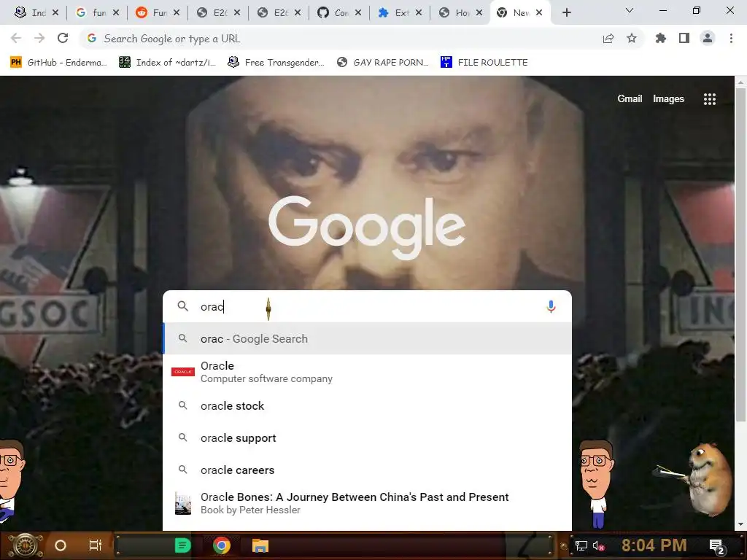This screenshot has height=560, width=747.
Task: Click the search icon beside 'oracle careers'
Action: click(x=182, y=470)
